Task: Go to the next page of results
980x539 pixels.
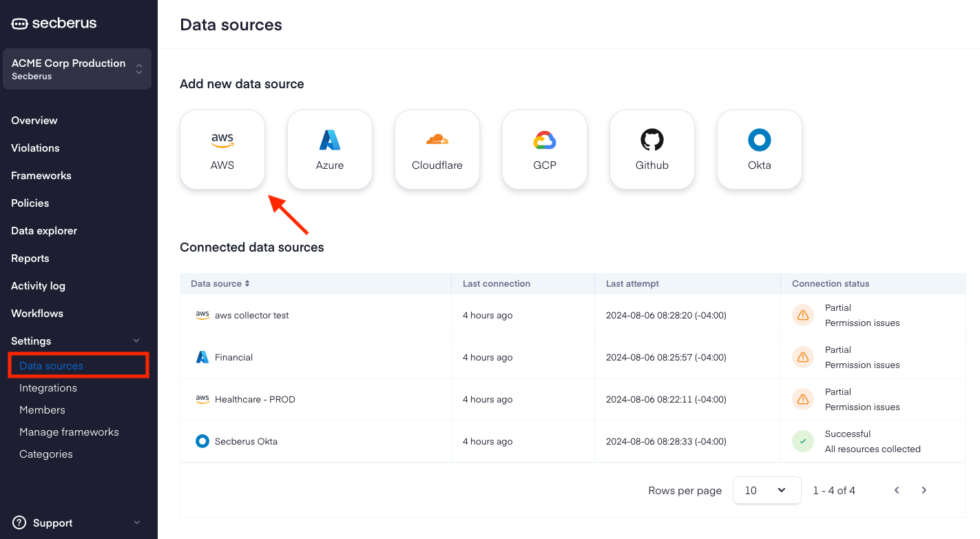Action: [924, 490]
